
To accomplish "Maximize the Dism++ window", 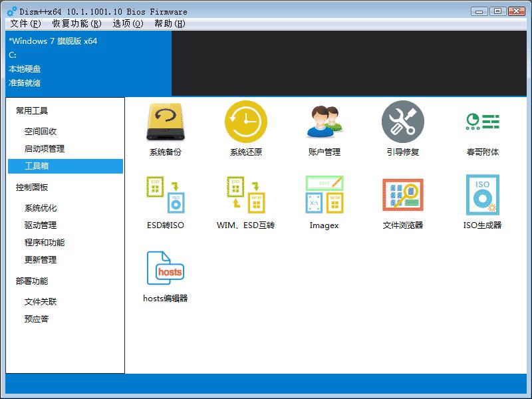I will click(497, 11).
